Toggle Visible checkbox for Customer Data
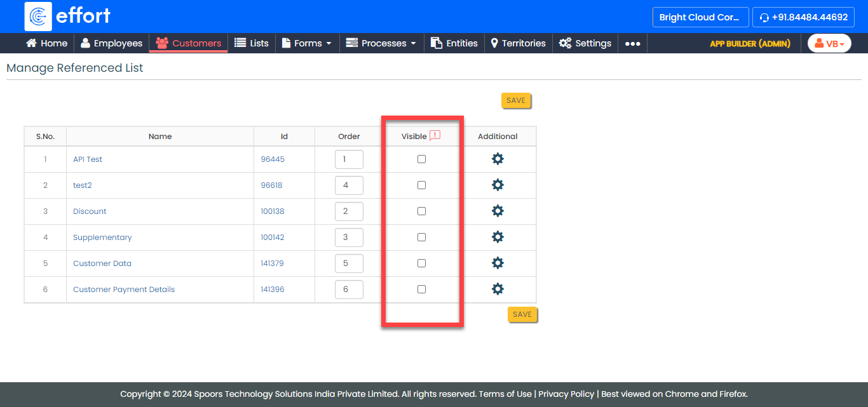868x407 pixels. (x=421, y=264)
